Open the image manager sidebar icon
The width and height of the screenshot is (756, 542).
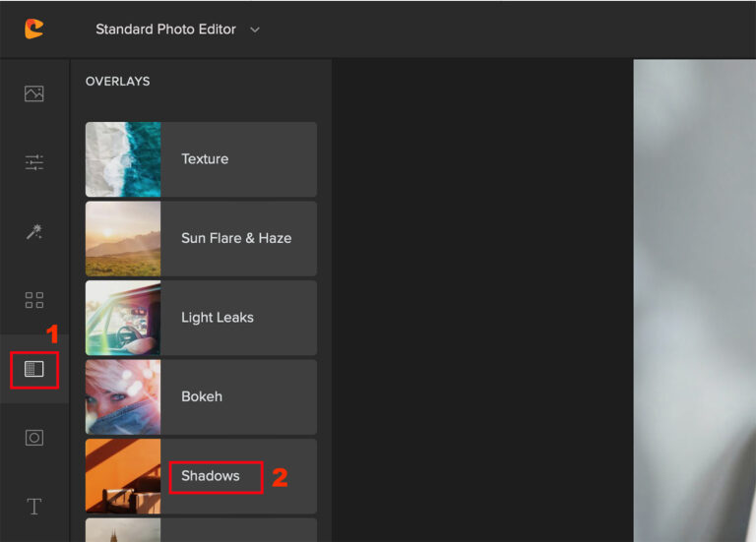[x=34, y=93]
